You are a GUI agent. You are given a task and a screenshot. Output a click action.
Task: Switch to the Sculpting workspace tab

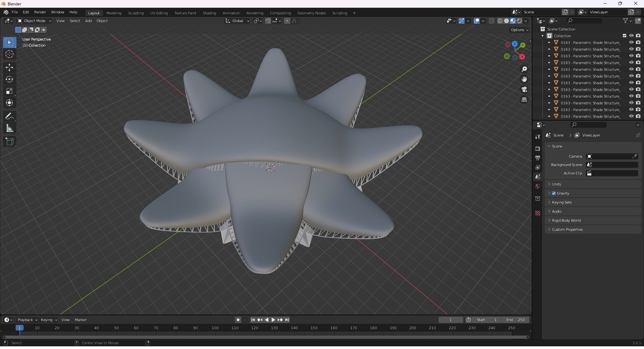(x=136, y=13)
